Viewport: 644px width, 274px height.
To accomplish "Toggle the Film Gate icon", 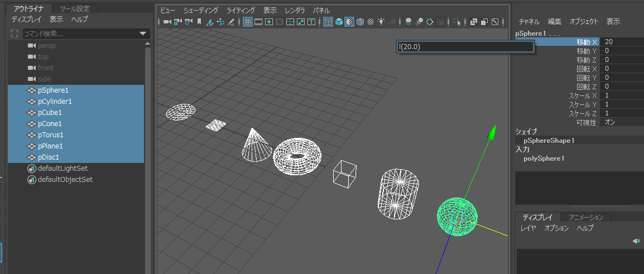I will [x=258, y=21].
